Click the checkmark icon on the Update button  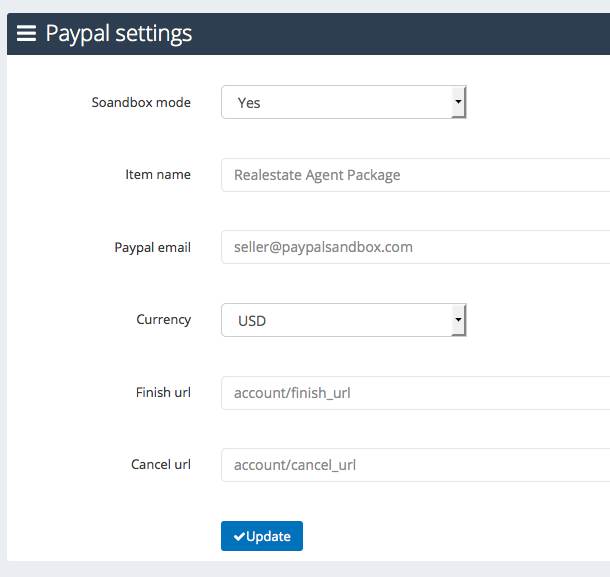[x=239, y=537]
